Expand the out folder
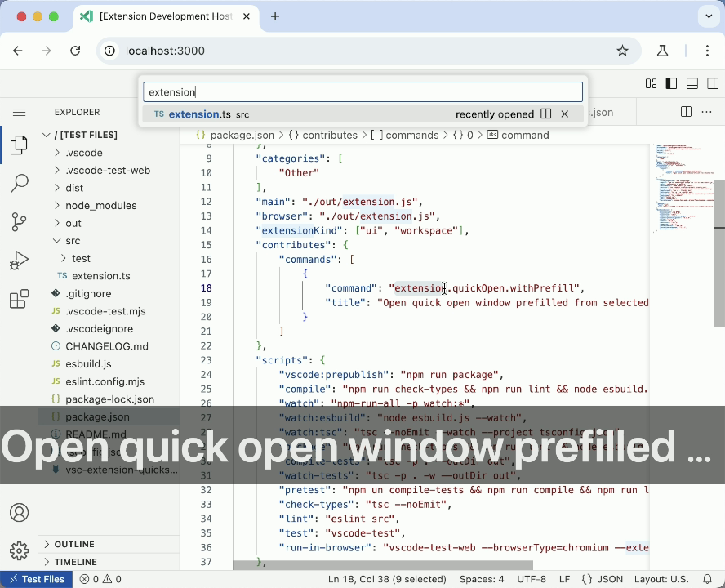Screen dimensions: 725x588 click(x=109, y=223)
